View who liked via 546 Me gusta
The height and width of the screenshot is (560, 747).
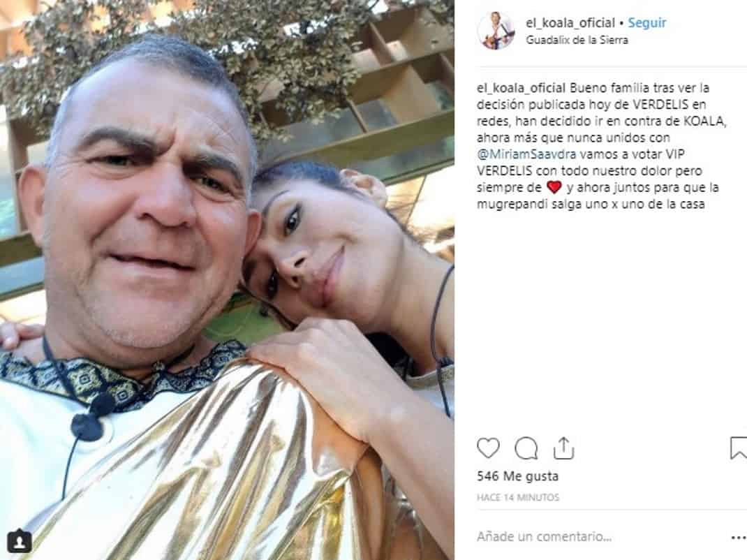[517, 476]
